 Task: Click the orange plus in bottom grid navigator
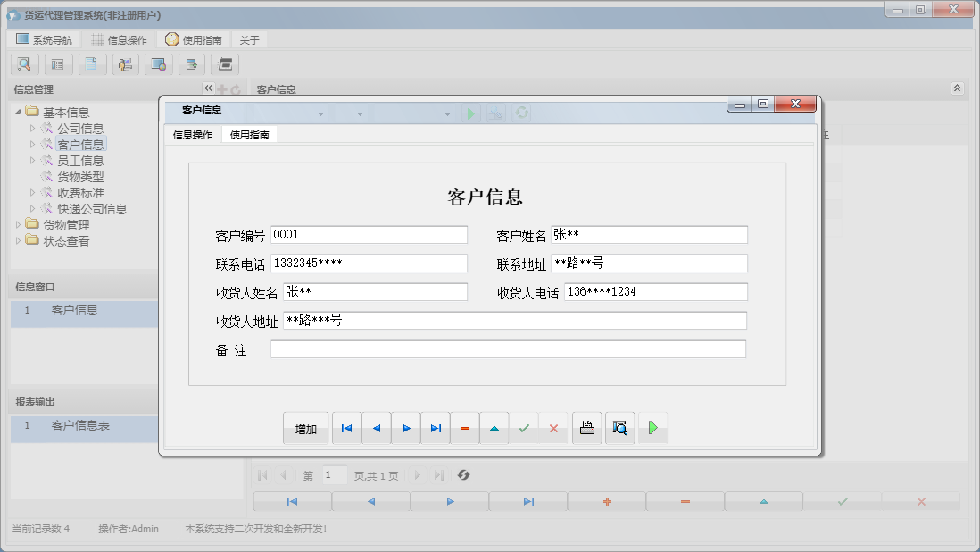(607, 502)
